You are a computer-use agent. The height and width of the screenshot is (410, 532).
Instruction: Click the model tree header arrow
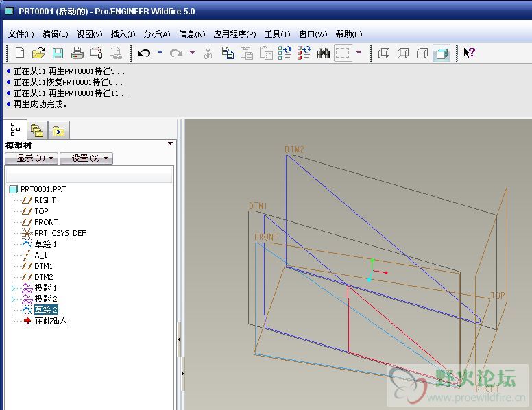(x=170, y=143)
